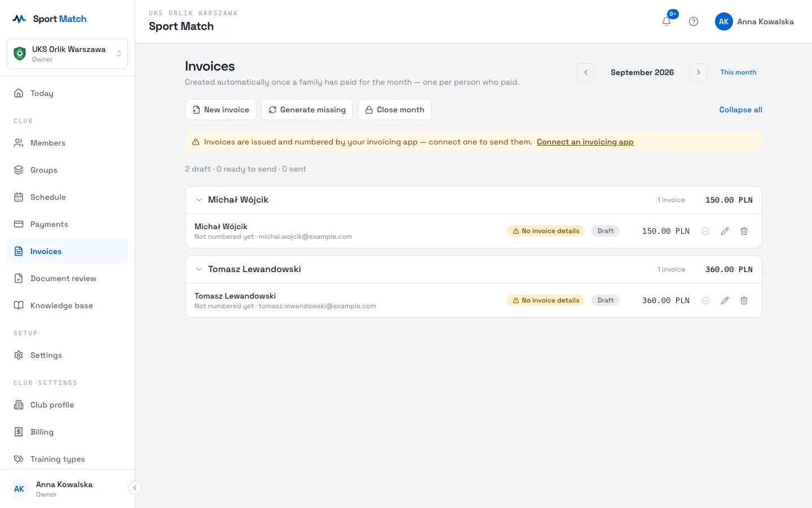Edit Tomasz Lewandowski's invoice with pencil icon
Image resolution: width=812 pixels, height=508 pixels.
(x=725, y=300)
